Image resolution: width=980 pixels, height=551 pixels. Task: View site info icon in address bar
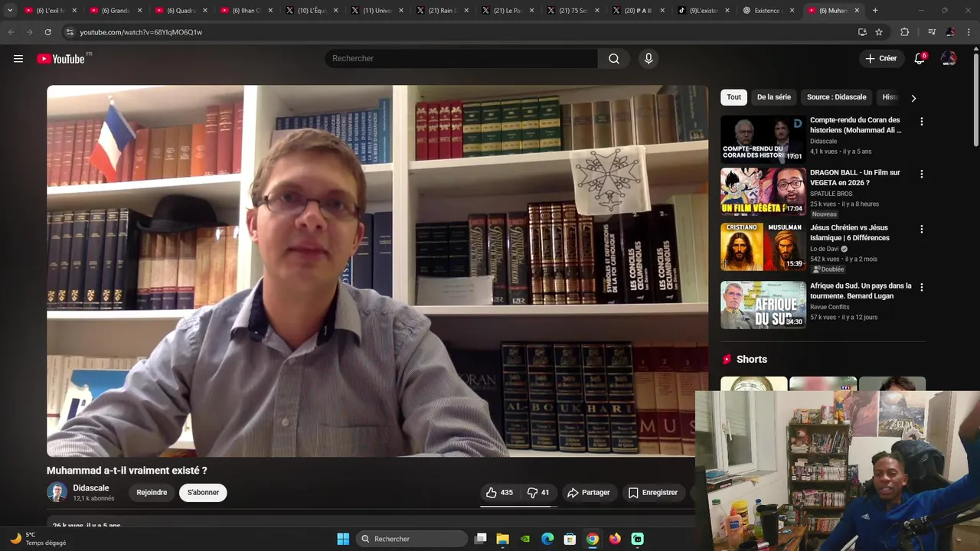tap(70, 32)
